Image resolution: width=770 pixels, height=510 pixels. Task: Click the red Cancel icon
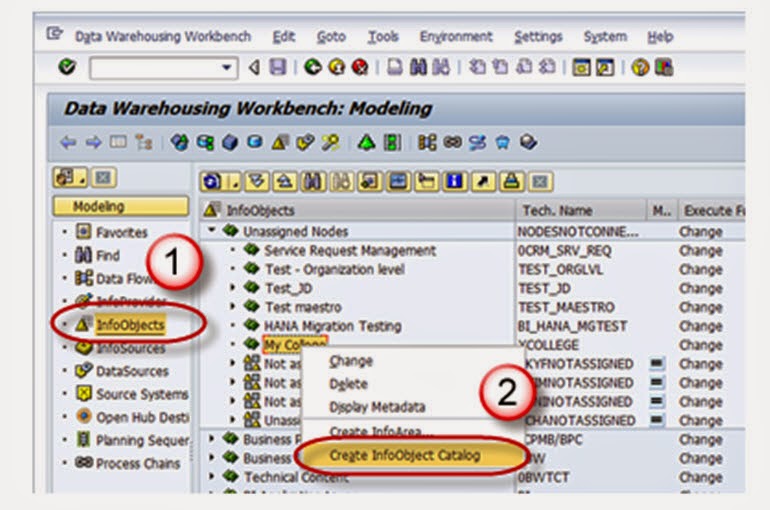coord(360,67)
